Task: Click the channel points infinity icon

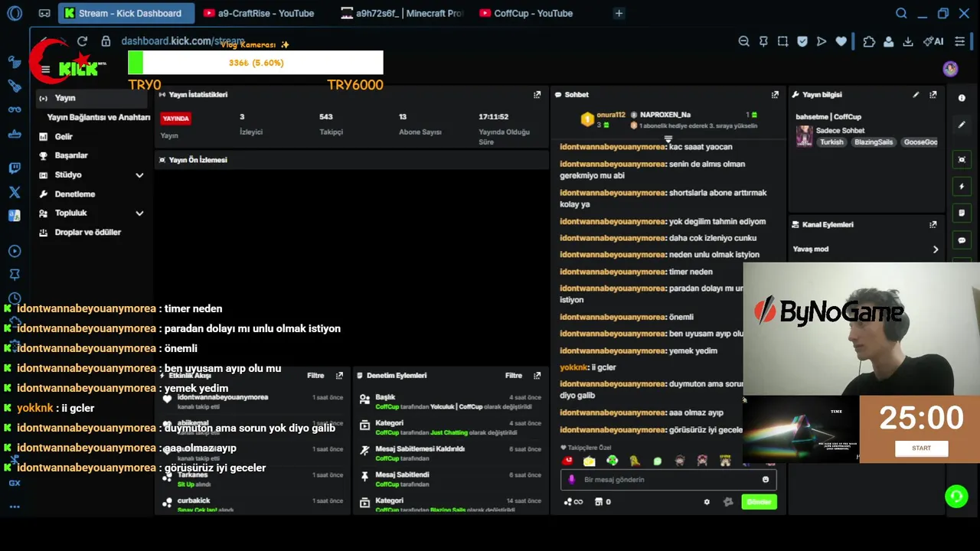Action: pyautogui.click(x=573, y=502)
